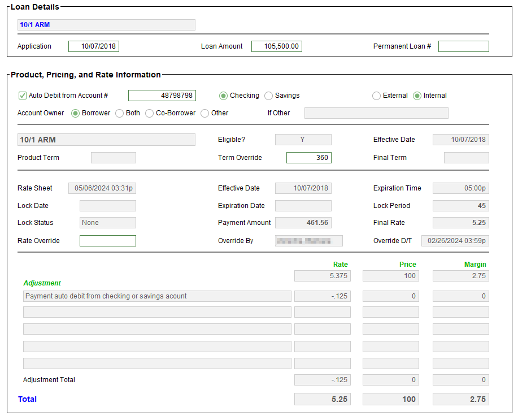The width and height of the screenshot is (518, 420).
Task: Select Other as the account owner
Action: 204,113
